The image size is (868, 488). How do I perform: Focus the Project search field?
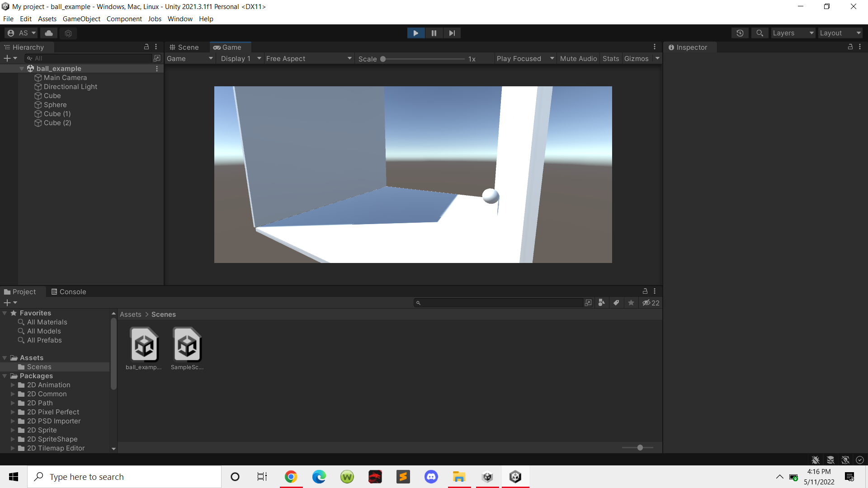(x=499, y=303)
